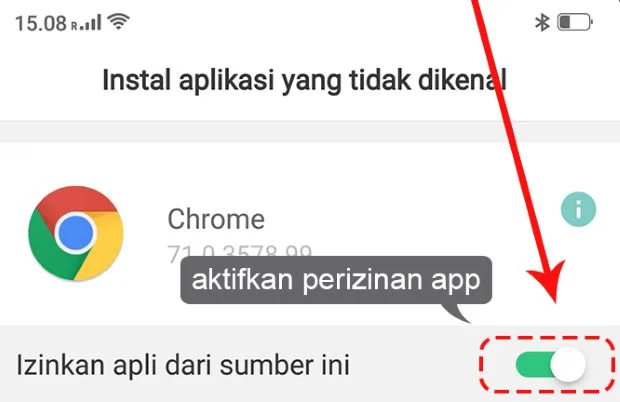Tap the green track of the switch
This screenshot has height=402, width=620.
point(533,364)
